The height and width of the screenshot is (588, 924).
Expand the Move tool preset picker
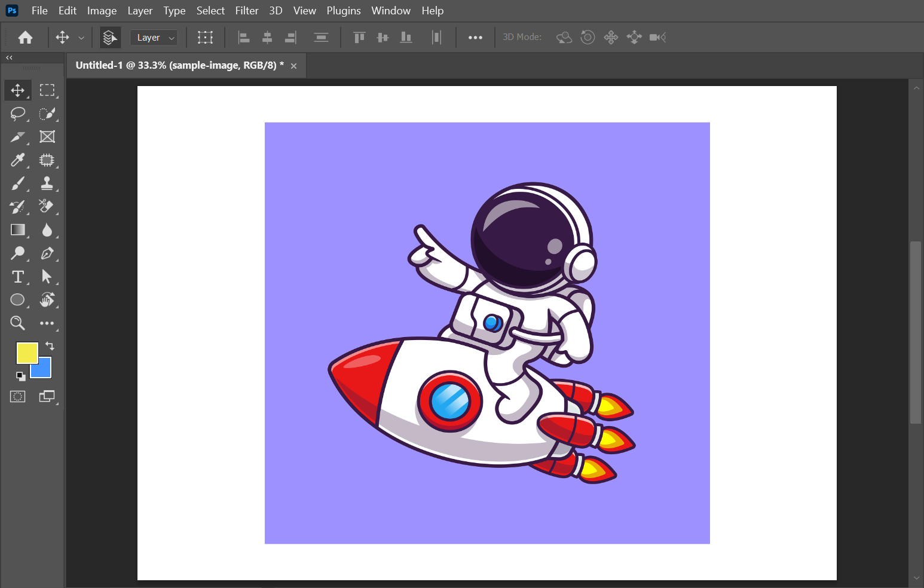pyautogui.click(x=81, y=38)
